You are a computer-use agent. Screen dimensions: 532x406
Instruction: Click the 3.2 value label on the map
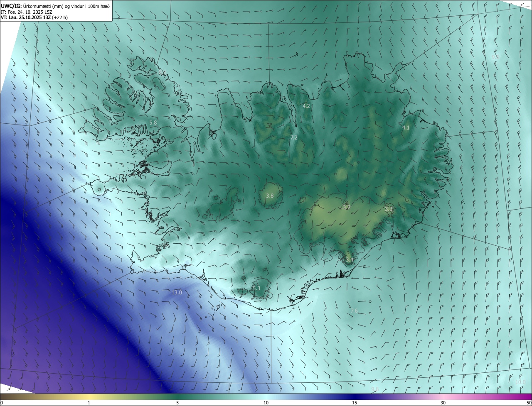click(347, 207)
